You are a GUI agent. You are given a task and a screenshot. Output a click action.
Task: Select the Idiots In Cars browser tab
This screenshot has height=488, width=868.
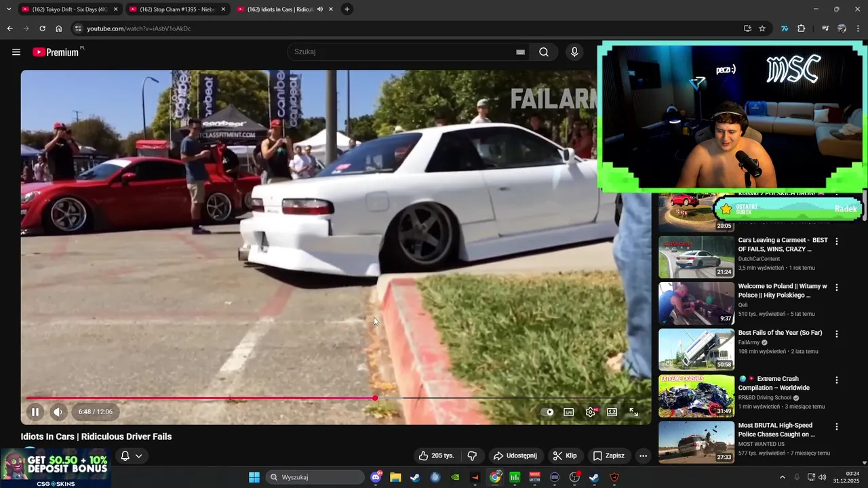(279, 9)
